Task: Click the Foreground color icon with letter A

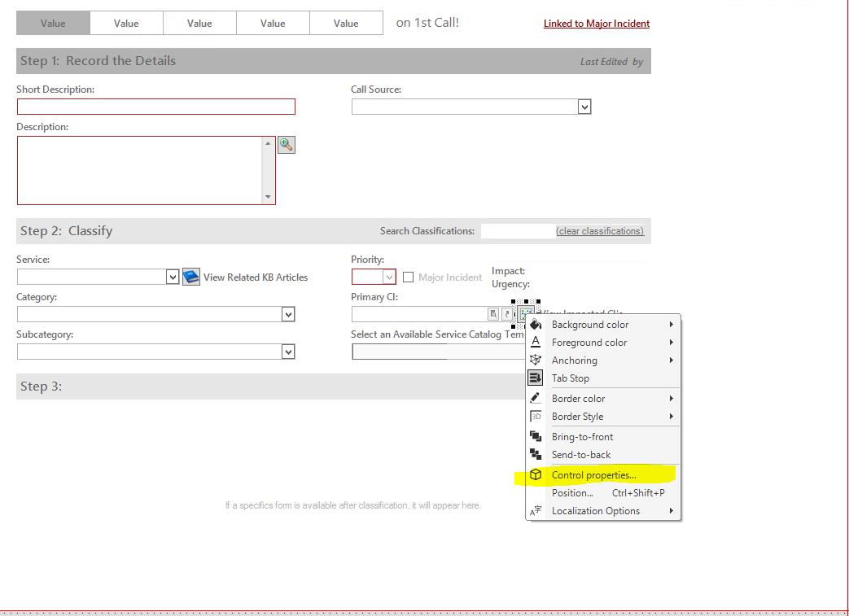Action: coord(535,342)
